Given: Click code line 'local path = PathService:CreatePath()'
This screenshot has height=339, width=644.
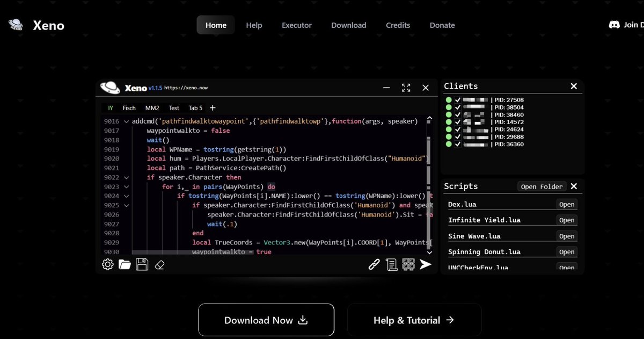Looking at the screenshot, I should click(217, 168).
